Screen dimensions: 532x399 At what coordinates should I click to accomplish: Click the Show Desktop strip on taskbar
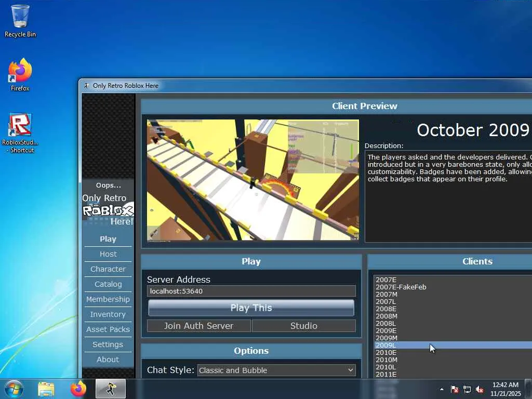[528, 389]
